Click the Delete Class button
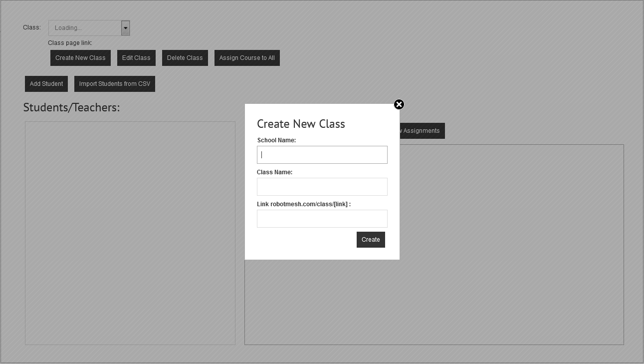 (x=185, y=58)
